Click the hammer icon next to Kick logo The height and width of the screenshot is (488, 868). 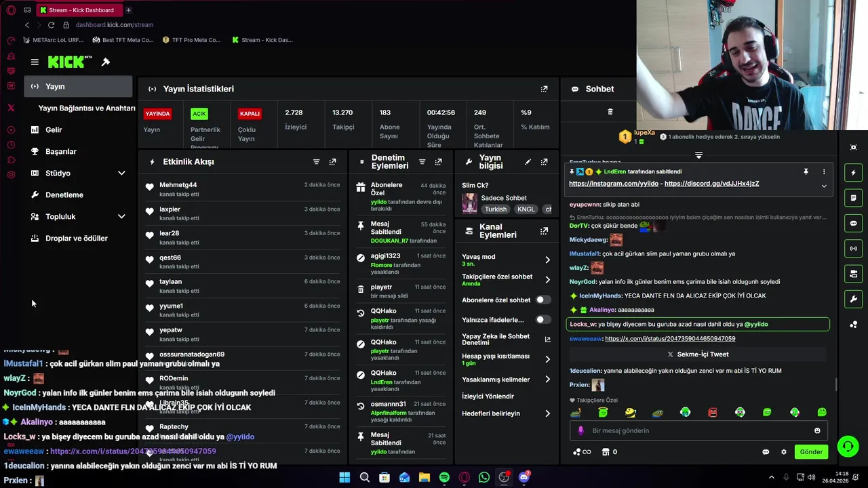pos(106,62)
